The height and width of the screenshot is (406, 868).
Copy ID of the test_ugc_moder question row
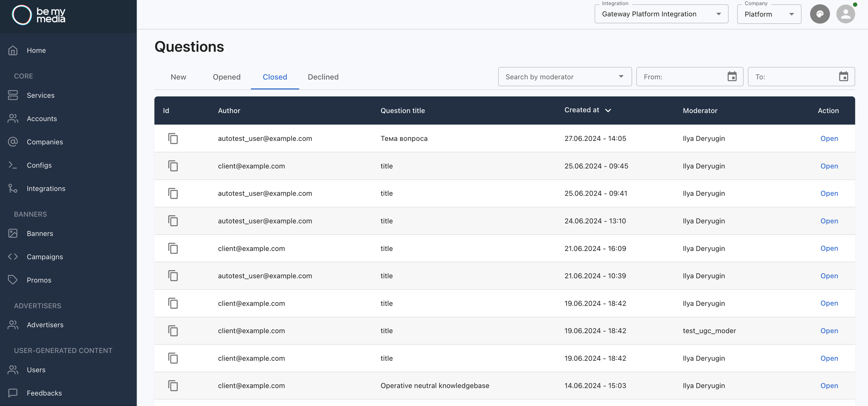coord(173,331)
